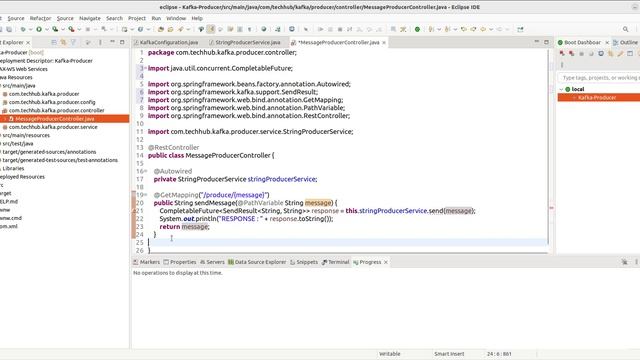Image resolution: width=640 pixels, height=360 pixels.
Task: Click the Open Perspective icon in the toolbar
Action: [520, 29]
